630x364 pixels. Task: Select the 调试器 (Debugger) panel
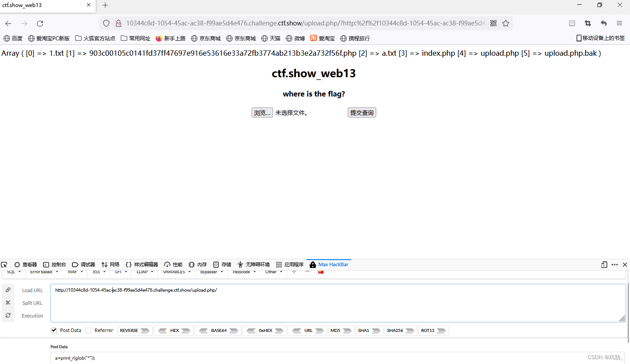pos(83,264)
